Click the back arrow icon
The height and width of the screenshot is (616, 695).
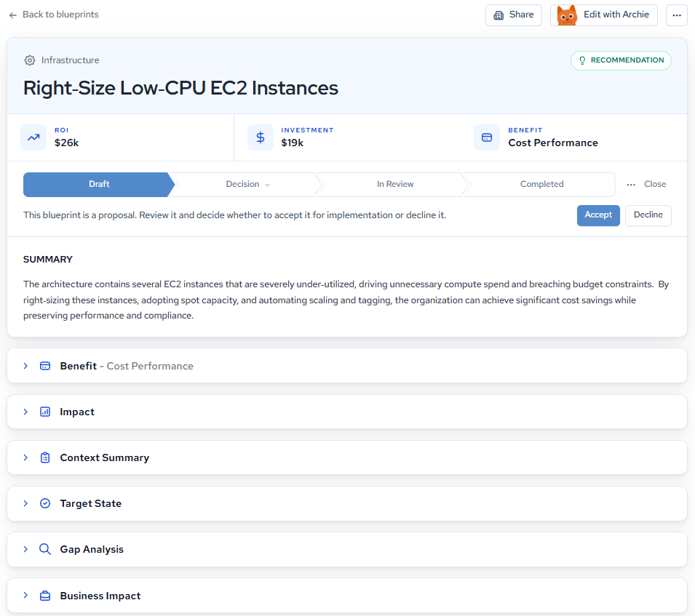tap(13, 15)
